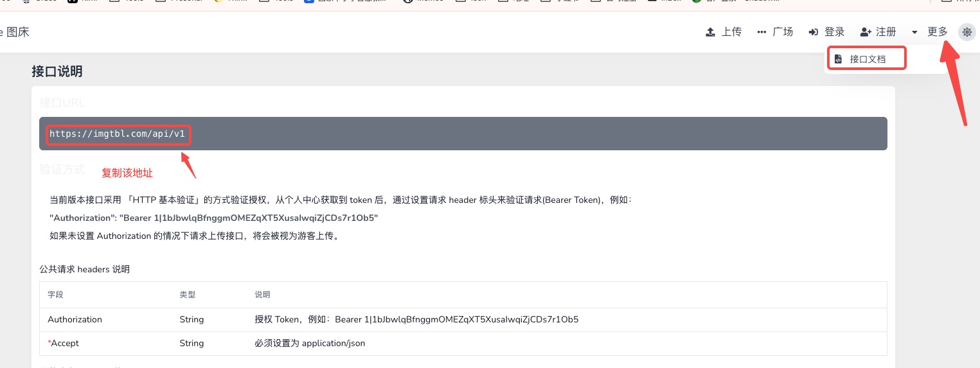Screen dimensions: 980x368
Task: Toggle the sun theme switch icon
Action: click(x=967, y=32)
